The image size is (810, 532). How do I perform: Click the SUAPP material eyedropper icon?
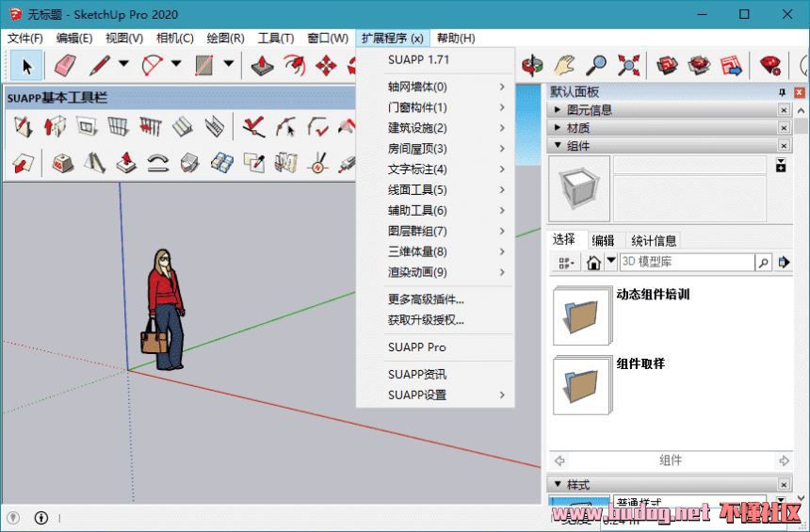click(253, 163)
